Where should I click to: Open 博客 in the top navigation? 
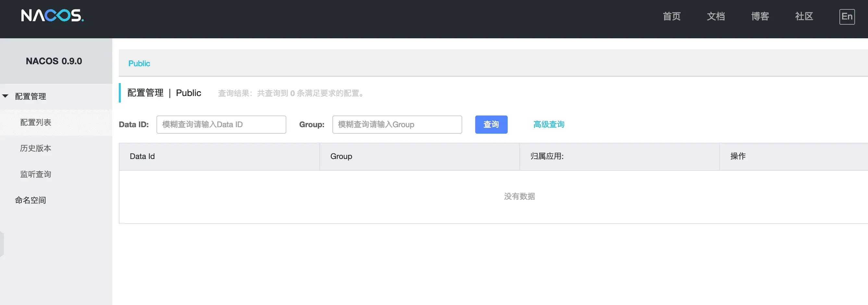(x=760, y=17)
